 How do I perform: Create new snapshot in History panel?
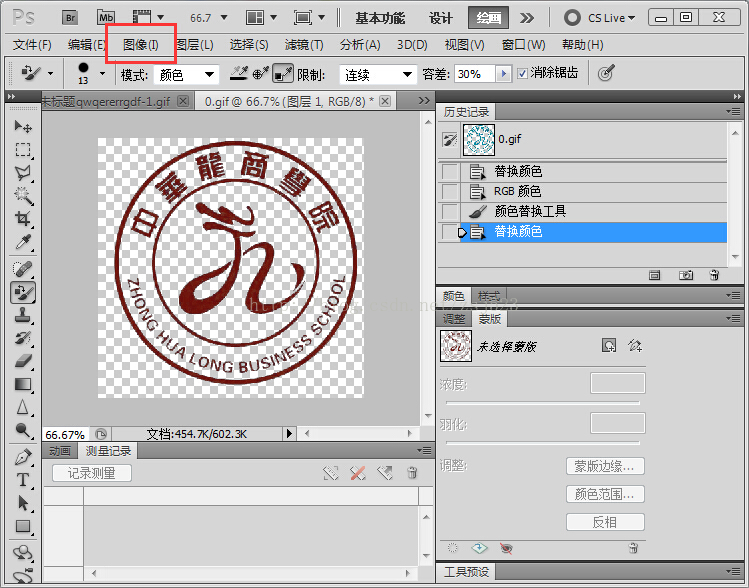click(685, 275)
